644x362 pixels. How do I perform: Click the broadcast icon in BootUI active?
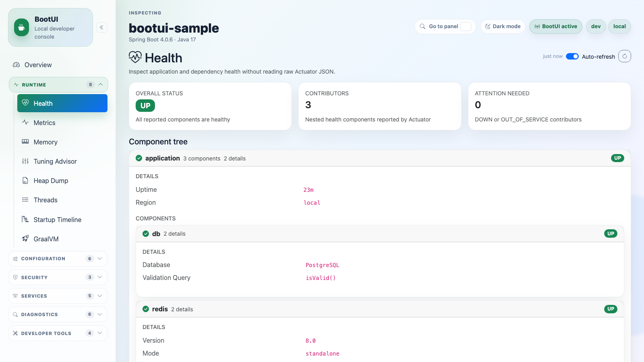(537, 27)
